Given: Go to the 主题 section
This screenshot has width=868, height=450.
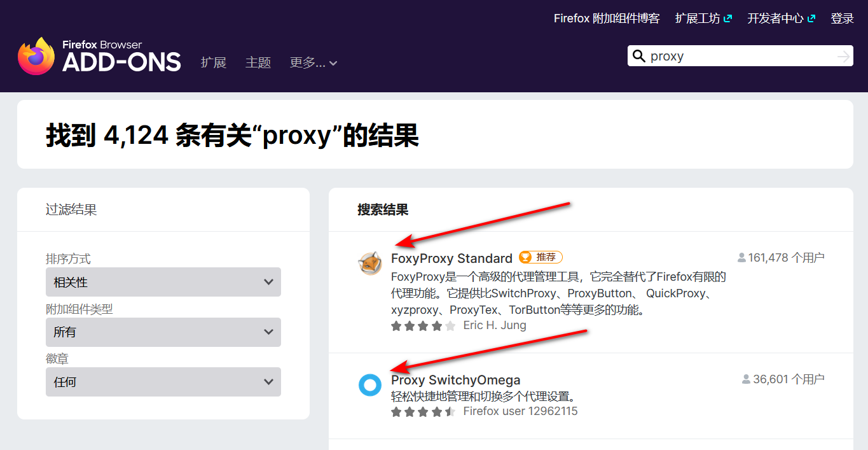Looking at the screenshot, I should (258, 62).
